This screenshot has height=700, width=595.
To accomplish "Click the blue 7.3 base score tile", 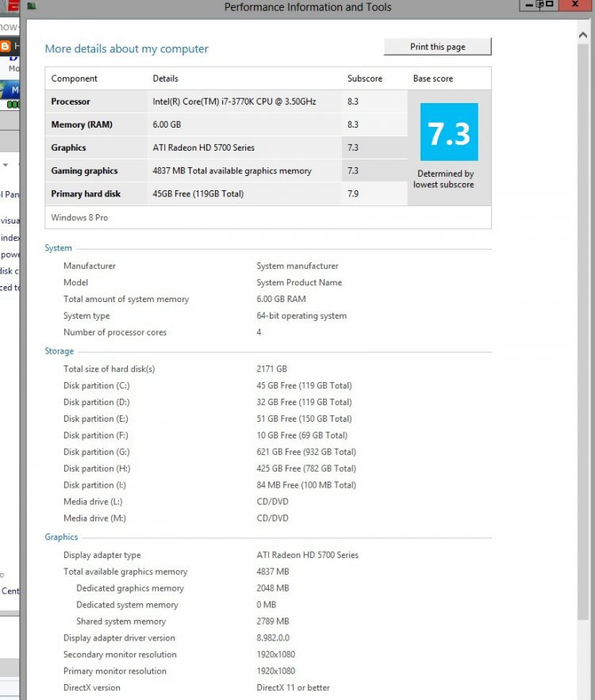I will pos(449,132).
